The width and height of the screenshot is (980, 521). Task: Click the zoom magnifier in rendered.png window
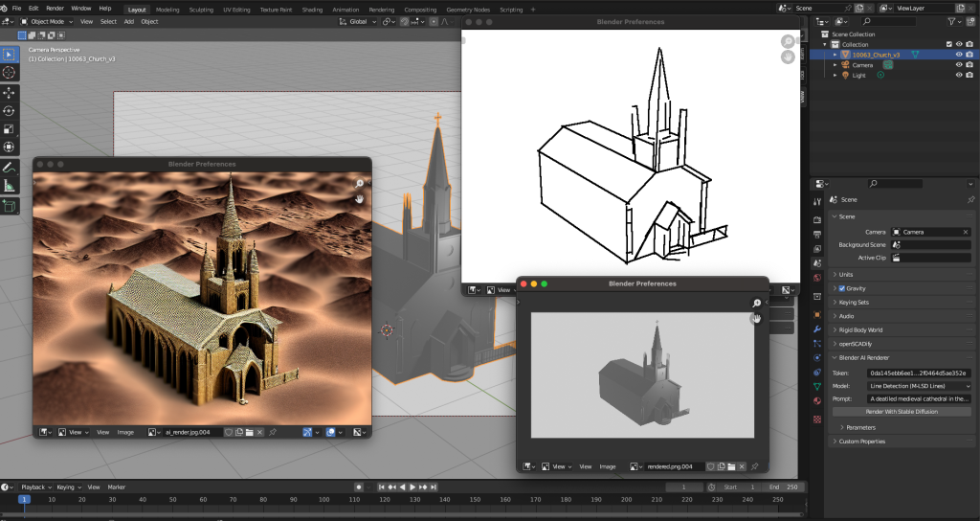(x=756, y=304)
